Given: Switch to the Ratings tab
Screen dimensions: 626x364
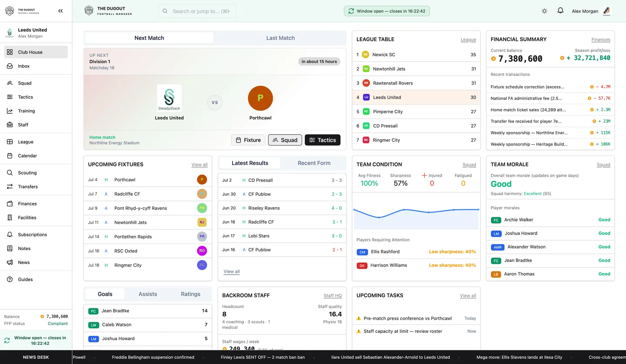Looking at the screenshot, I should [x=190, y=294].
